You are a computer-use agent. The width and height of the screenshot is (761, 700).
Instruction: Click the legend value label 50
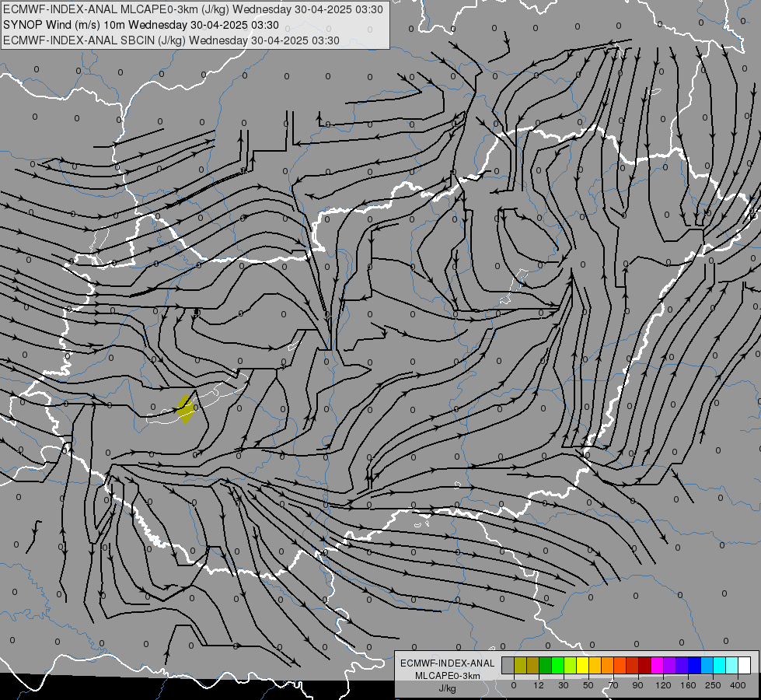pos(588,685)
